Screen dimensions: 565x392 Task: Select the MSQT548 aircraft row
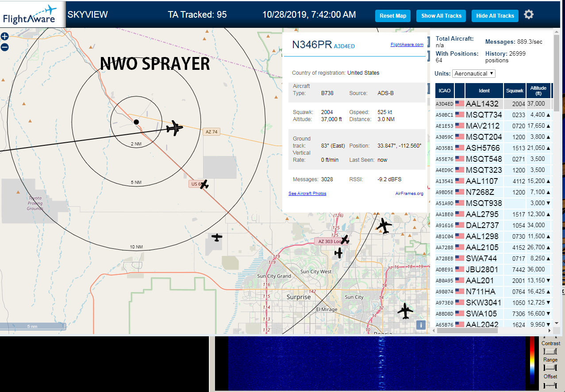pyautogui.click(x=494, y=159)
